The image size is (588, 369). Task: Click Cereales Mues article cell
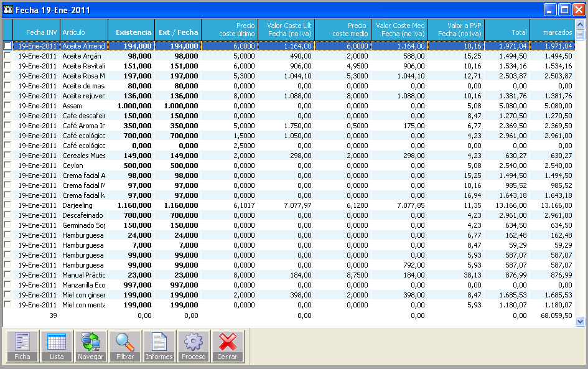(83, 155)
